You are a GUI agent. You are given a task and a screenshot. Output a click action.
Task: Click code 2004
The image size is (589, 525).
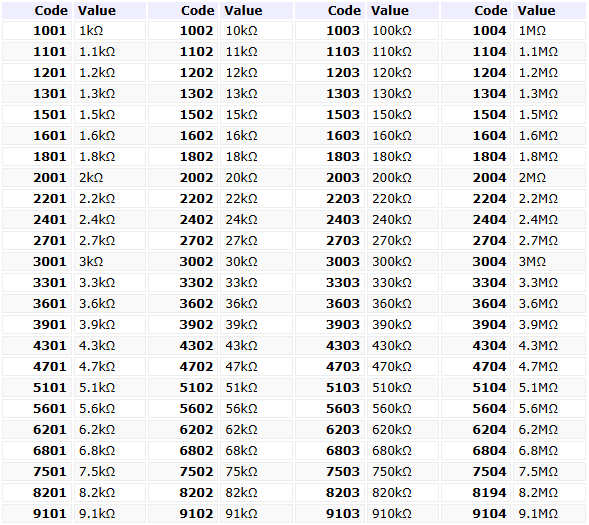pos(476,178)
